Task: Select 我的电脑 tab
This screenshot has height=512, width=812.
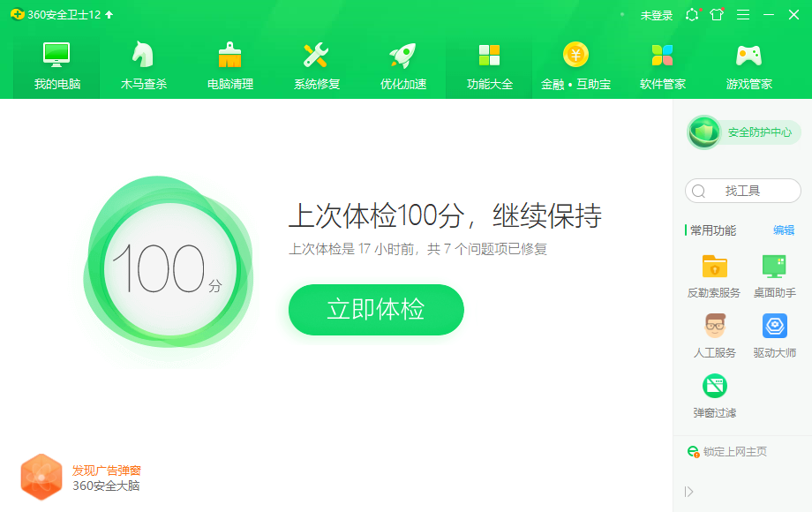Action: [57, 65]
